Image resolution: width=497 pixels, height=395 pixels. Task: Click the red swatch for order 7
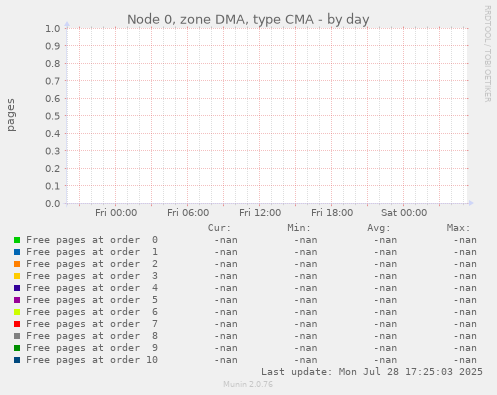[x=17, y=324]
